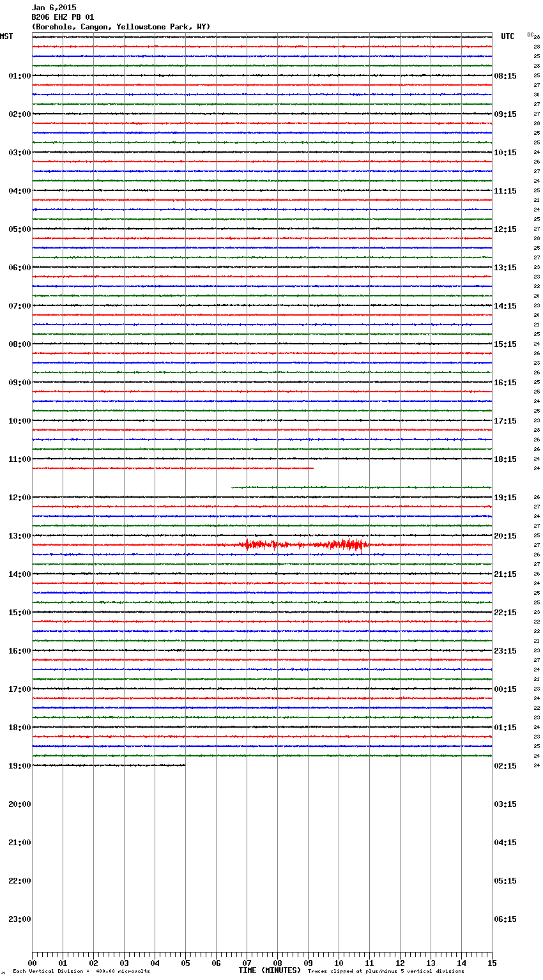Click the x-axis minute label '15'
This screenshot has width=543, height=980.
pyautogui.click(x=492, y=963)
